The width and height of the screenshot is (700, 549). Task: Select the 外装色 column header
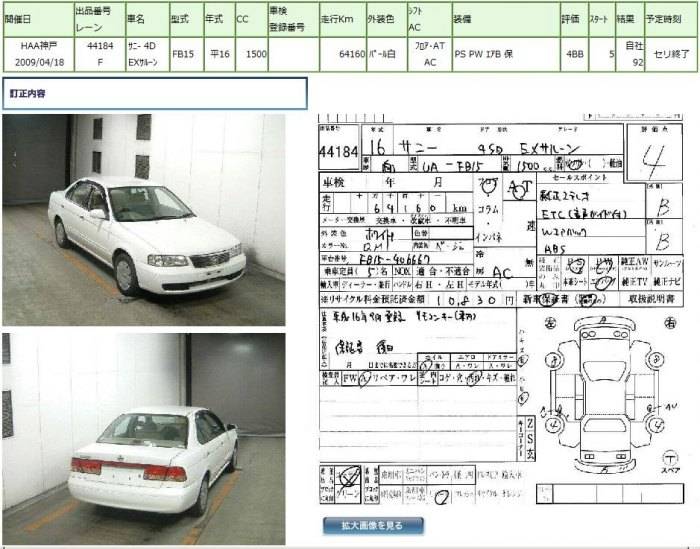pos(387,19)
